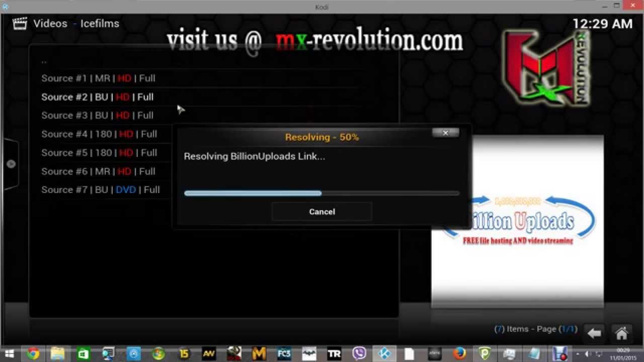This screenshot has height=362, width=644.
Task: Click the Kodi clock showing 12:29 AM
Action: click(603, 24)
